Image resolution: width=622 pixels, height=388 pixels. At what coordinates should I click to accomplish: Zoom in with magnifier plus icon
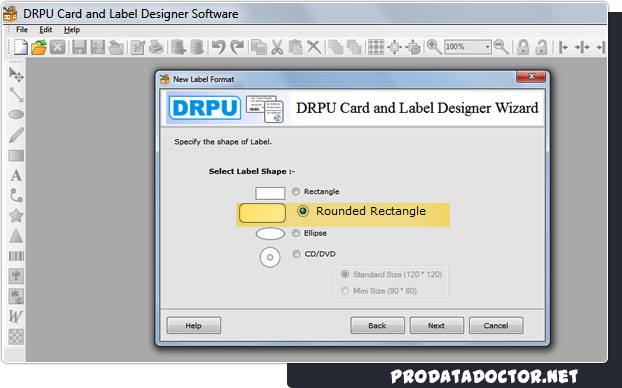coord(434,47)
